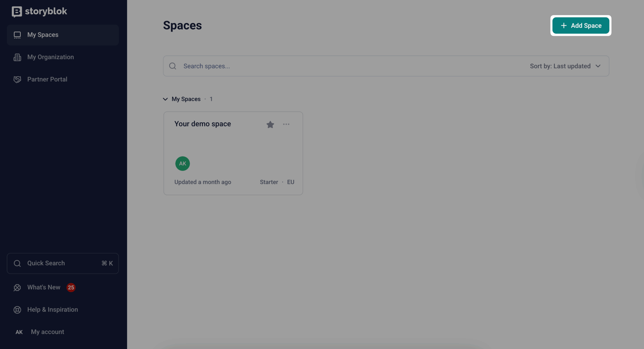
Task: Open the three-dot menu on demo space
Action: point(286,124)
